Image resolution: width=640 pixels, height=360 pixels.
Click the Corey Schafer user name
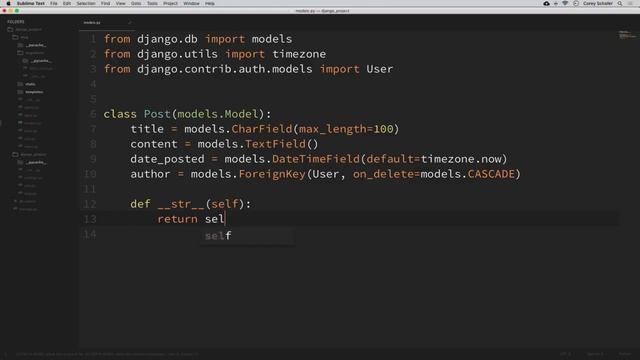598,3
